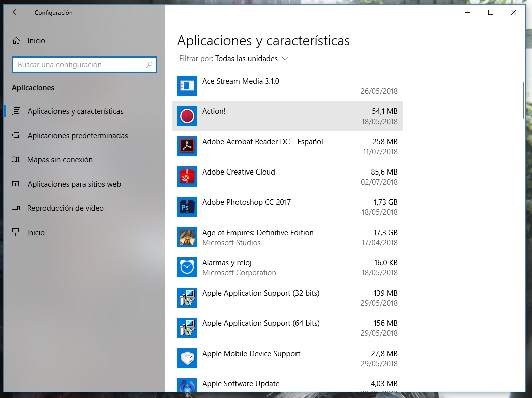Click the vertical scrollbar of app list
Screen dimensions: 532x398
[524, 101]
